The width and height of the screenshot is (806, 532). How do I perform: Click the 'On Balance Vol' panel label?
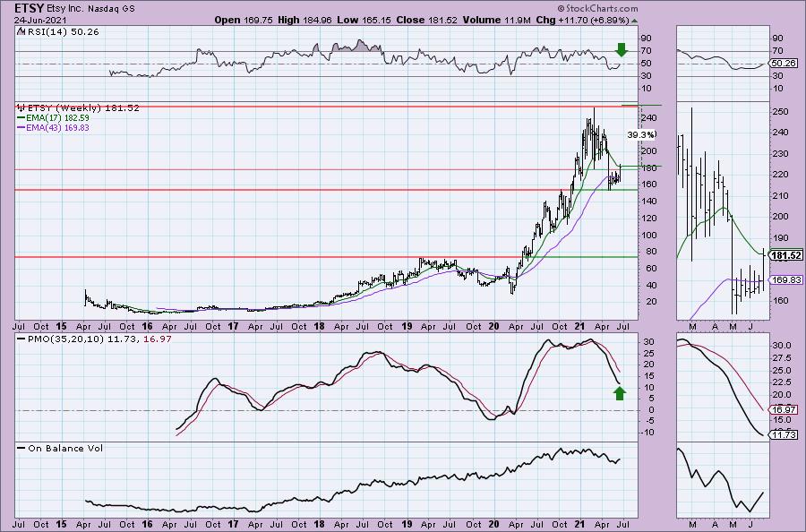point(65,448)
